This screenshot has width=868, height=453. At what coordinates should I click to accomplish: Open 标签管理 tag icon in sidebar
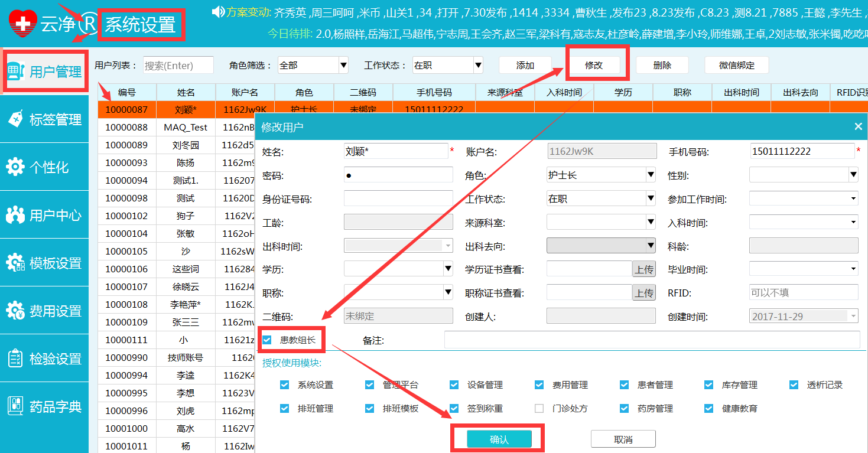pyautogui.click(x=16, y=119)
